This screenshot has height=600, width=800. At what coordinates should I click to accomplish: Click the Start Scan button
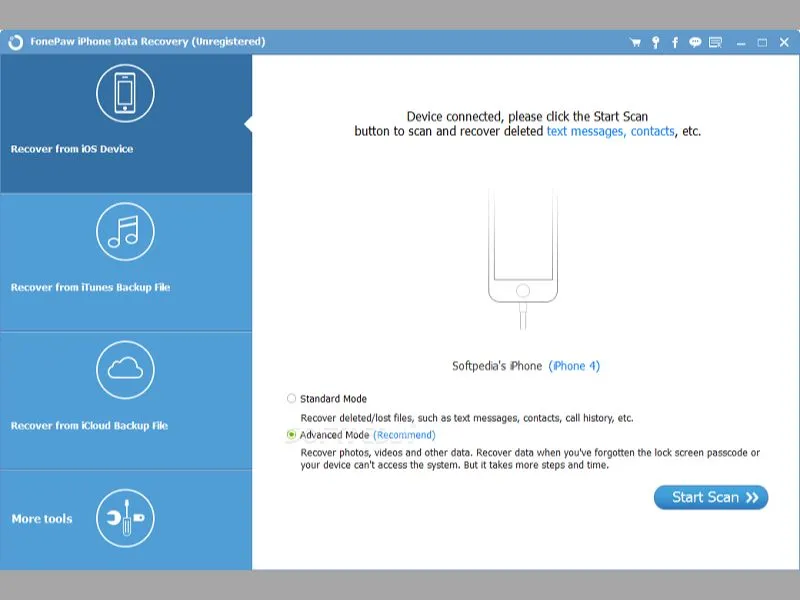click(x=711, y=497)
